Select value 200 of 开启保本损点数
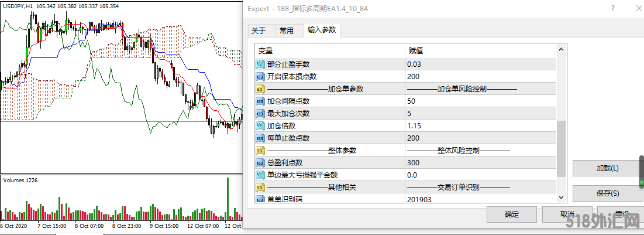The height and width of the screenshot is (235, 644). (413, 77)
